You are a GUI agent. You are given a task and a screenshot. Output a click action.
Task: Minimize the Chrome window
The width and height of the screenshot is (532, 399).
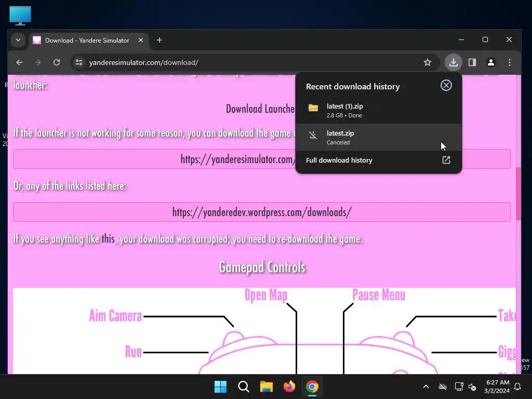[461, 39]
